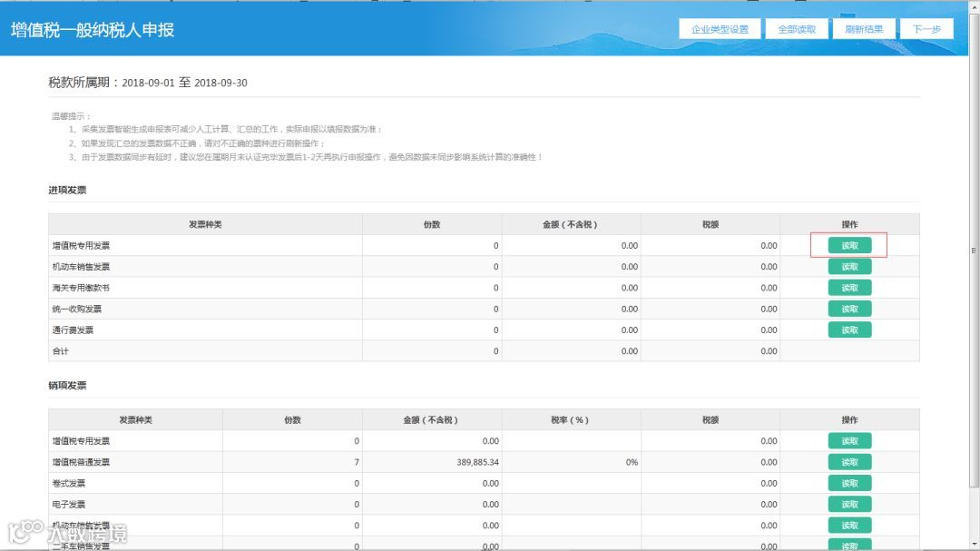Click 读取 for 电子发票
980x551 pixels.
849,504
